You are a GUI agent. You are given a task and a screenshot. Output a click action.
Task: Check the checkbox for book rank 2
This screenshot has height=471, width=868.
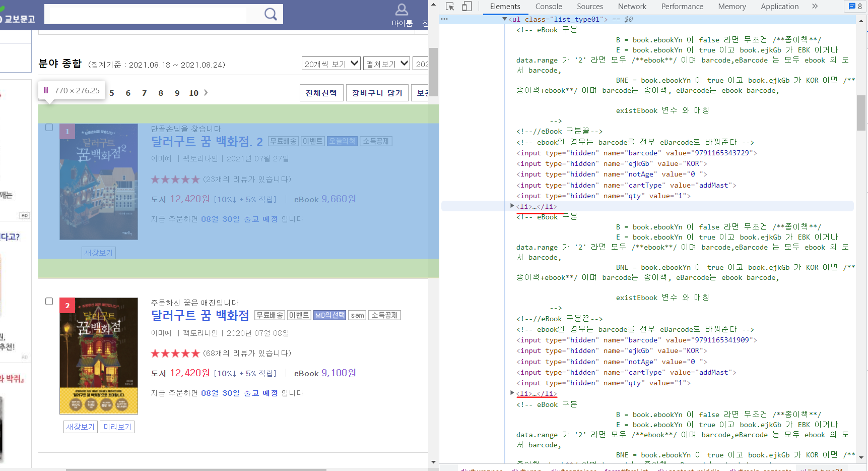coord(49,302)
